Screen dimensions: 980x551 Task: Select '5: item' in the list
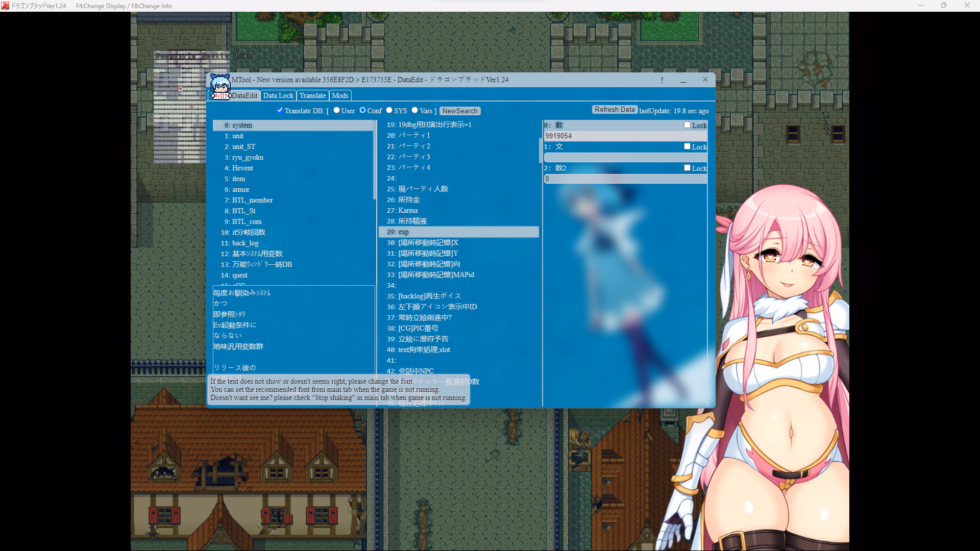292,179
